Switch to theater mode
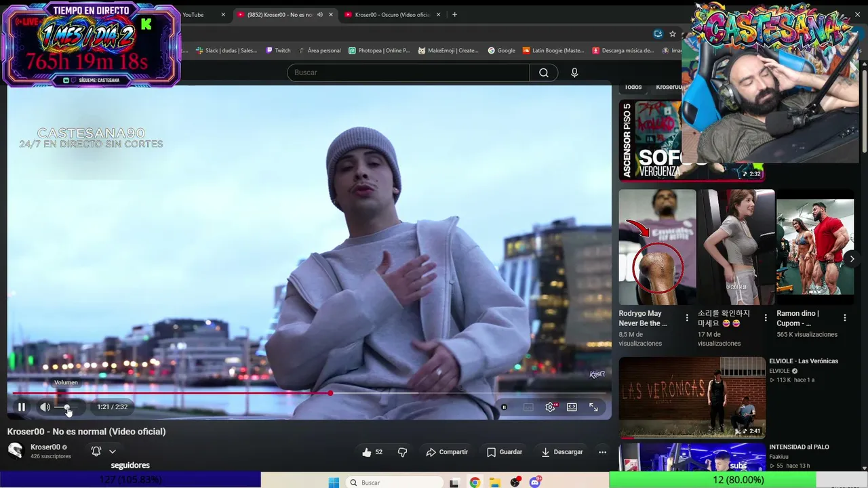Image resolution: width=868 pixels, height=488 pixels. coord(572,407)
